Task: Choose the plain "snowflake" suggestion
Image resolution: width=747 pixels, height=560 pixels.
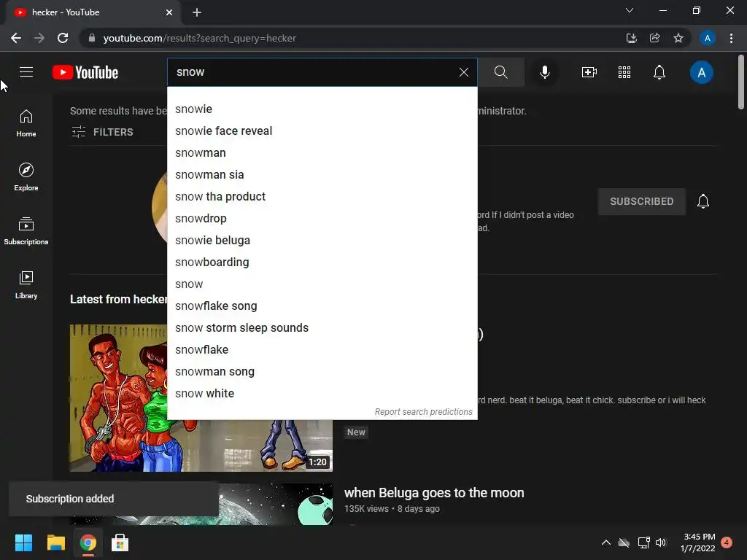Action: pyautogui.click(x=322, y=350)
